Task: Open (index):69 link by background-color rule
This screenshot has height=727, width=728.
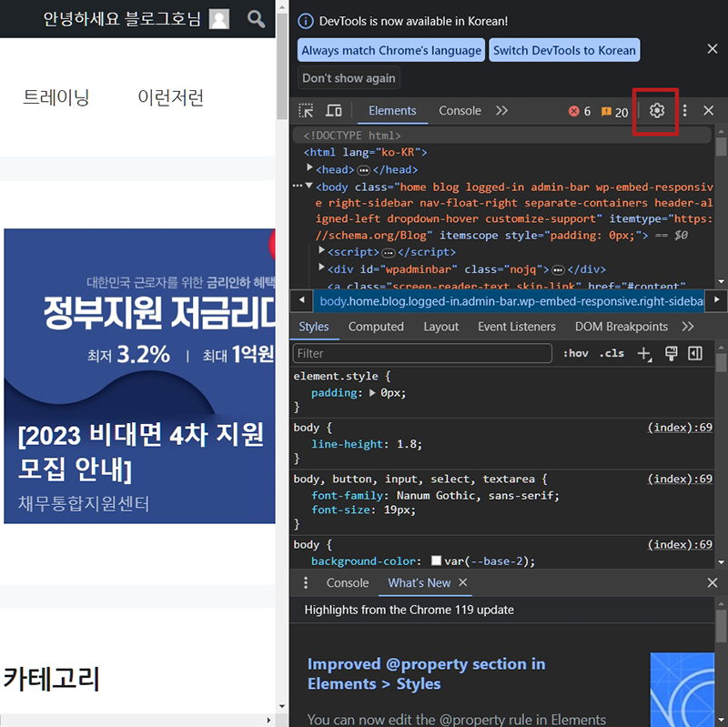Action: click(680, 544)
